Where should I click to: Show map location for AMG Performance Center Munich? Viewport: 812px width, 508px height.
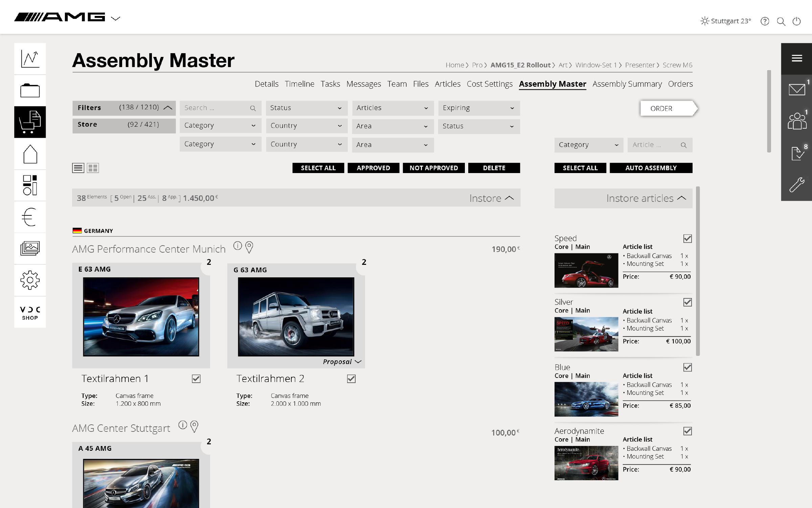point(249,247)
